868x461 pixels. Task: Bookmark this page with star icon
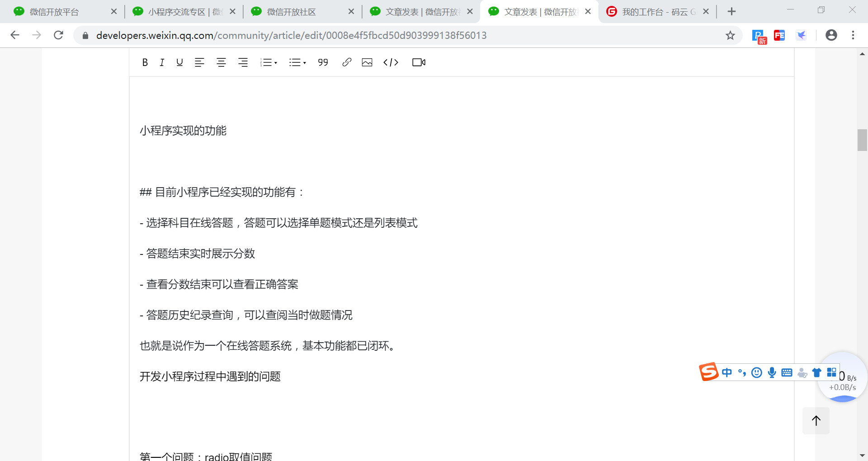tap(730, 35)
